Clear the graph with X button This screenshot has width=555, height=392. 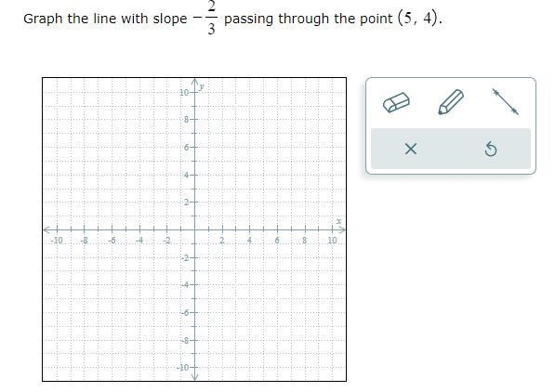[411, 149]
